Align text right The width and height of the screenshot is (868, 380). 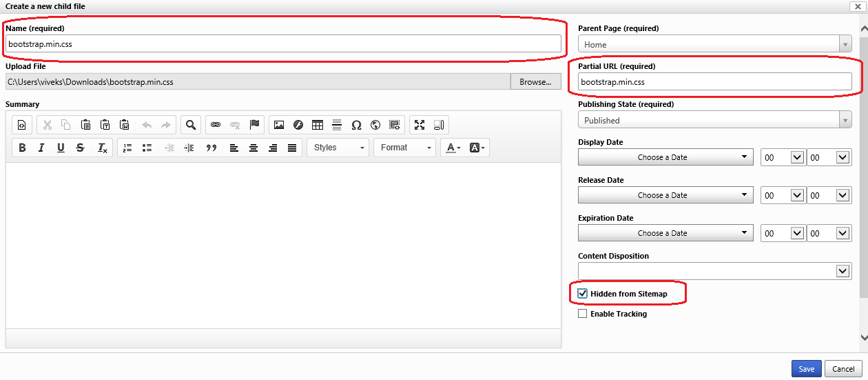click(x=273, y=148)
